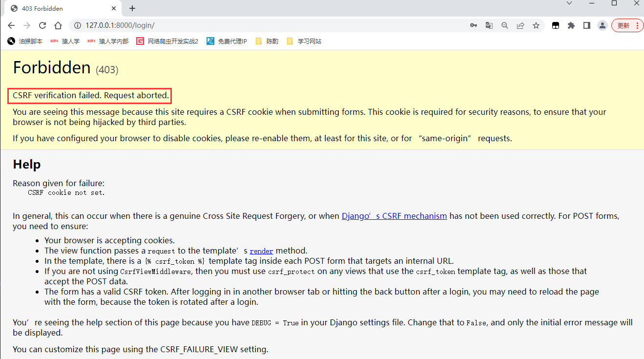Reload the 403 Forbidden page
This screenshot has width=644, height=359.
42,25
